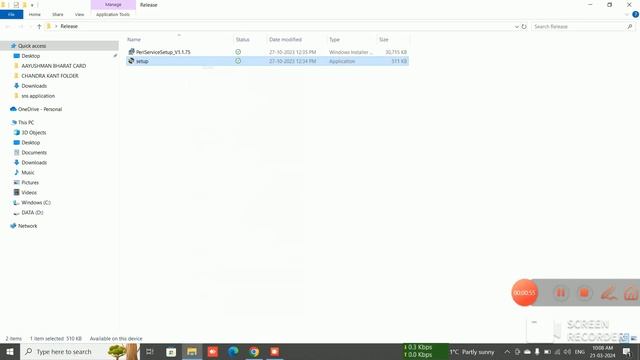Open the Windows Start menu
Image resolution: width=640 pixels, height=360 pixels.
tap(10, 351)
